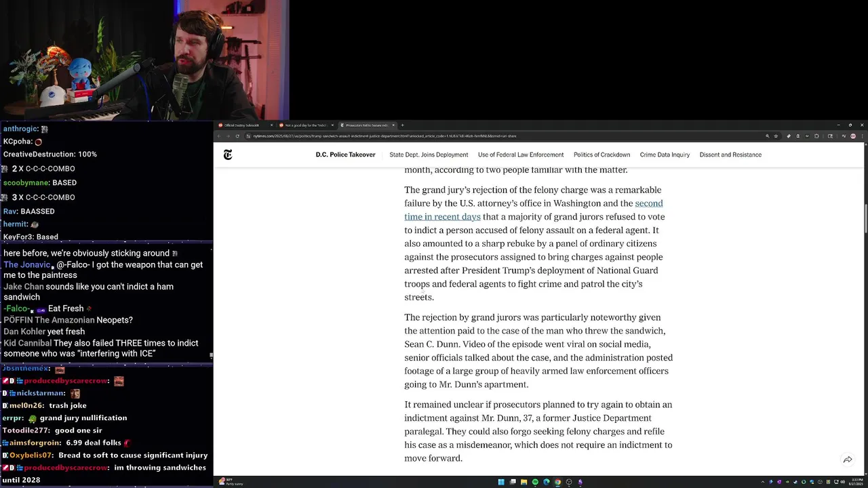
Task: Select the 'Prosecutors Fail to Secure' tab
Action: [367, 125]
